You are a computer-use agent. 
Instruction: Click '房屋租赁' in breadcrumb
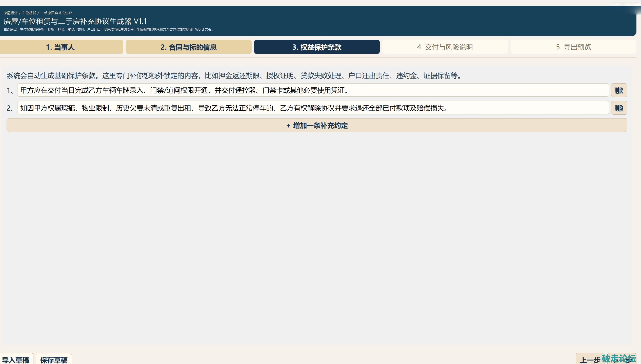(x=11, y=13)
